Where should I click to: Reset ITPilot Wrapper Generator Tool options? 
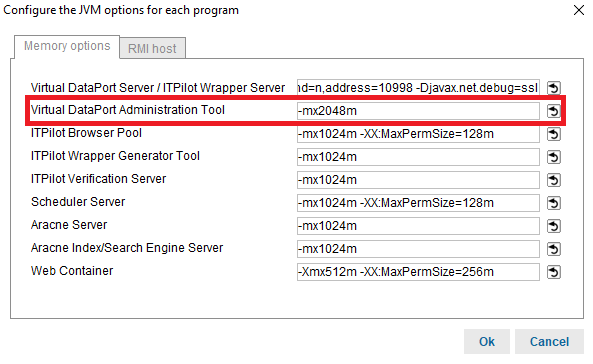tap(553, 157)
